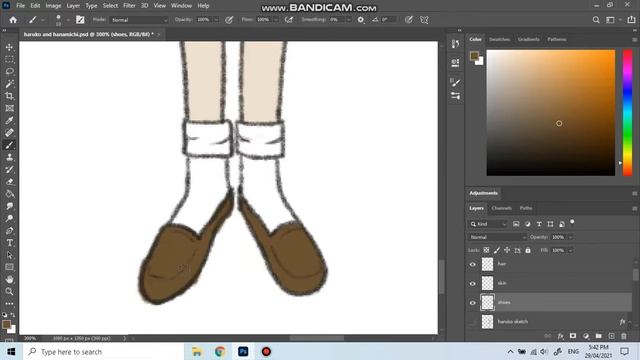Click the hue spectrum slider
The image size is (640, 360).
point(627,113)
